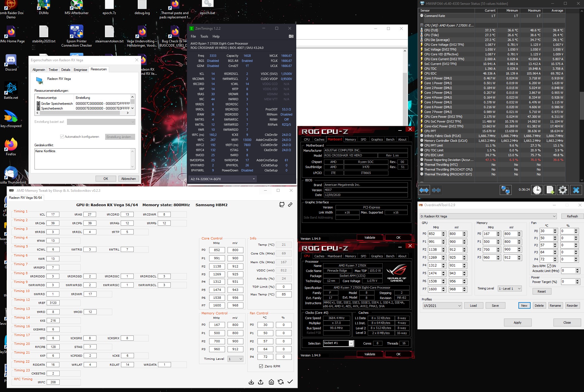Viewport: 584px width, 392px height.
Task: Click the tCL input field in AMD Memory Tweak
Action: [53, 214]
